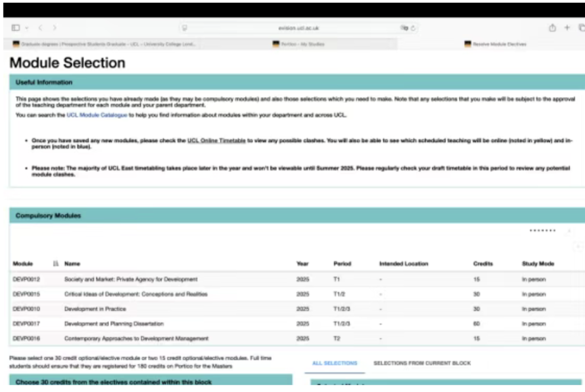The image size is (585, 392).
Task: Sort the table by the Module column icon
Action: (56, 264)
